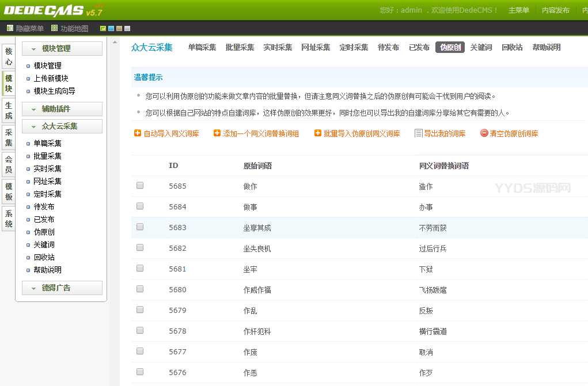The height and width of the screenshot is (386, 588).
Task: Open 主菜单 link in the header
Action: pyautogui.click(x=518, y=10)
